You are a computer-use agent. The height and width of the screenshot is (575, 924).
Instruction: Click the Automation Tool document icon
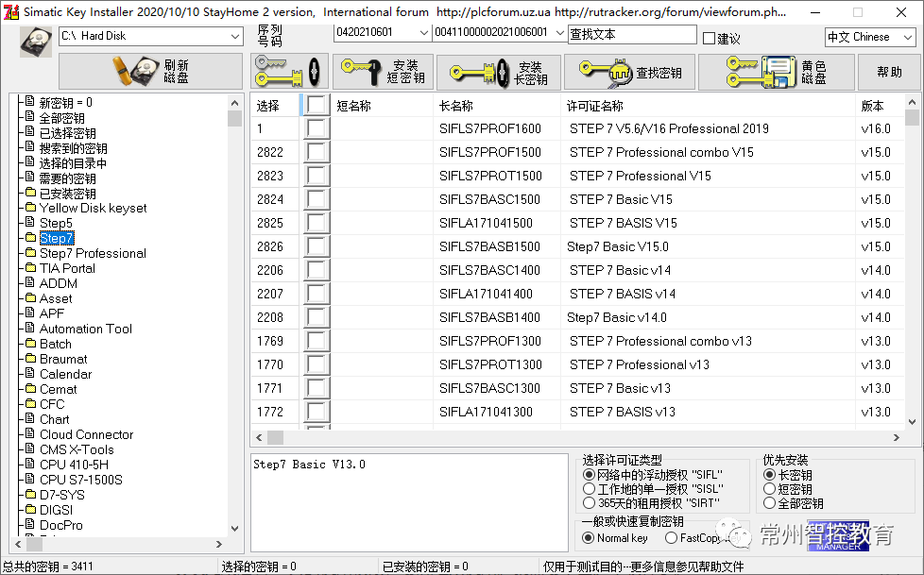(x=30, y=329)
